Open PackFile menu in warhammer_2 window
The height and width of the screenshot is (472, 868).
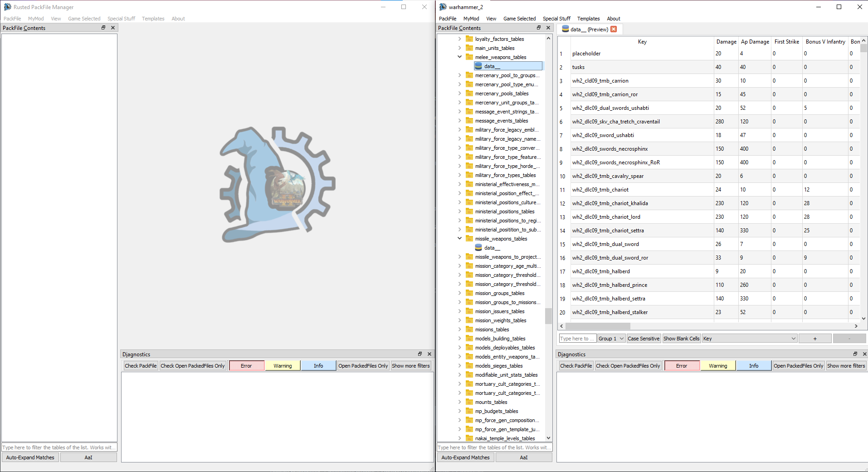click(x=448, y=19)
